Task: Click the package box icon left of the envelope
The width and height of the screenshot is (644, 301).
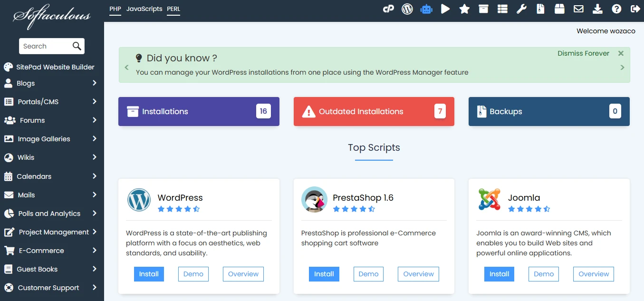Action: click(x=559, y=9)
